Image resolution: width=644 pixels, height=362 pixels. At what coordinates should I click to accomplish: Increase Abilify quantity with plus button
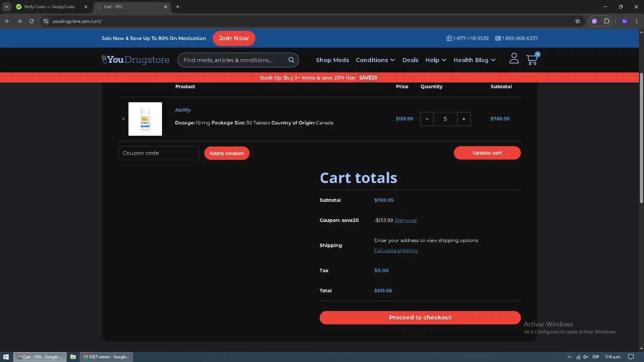point(464,119)
